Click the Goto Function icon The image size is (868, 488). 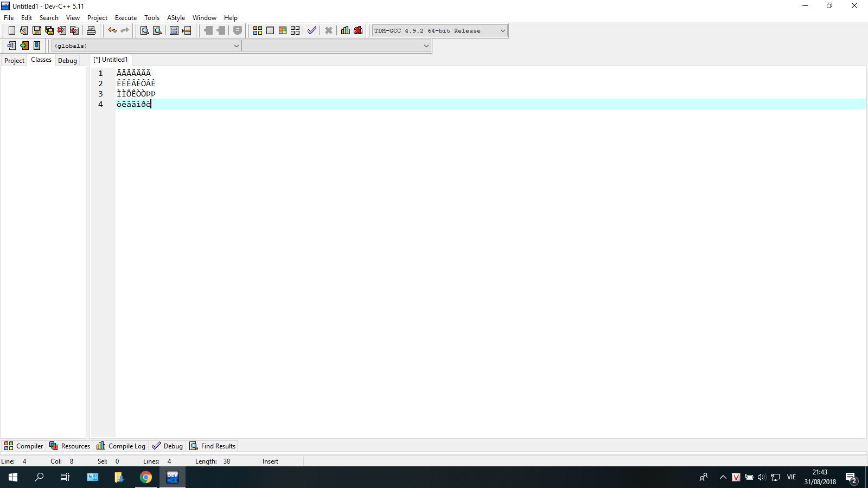point(174,30)
